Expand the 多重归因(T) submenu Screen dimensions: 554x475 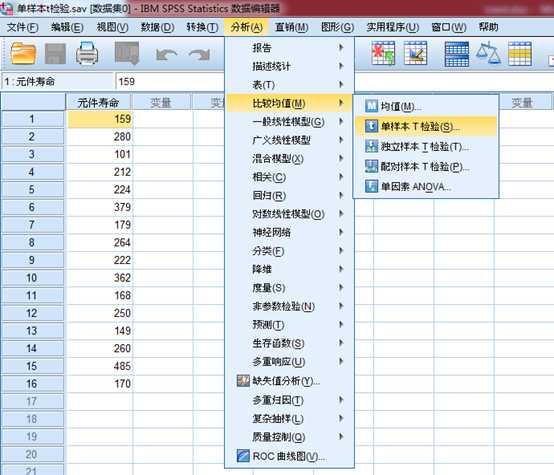click(289, 400)
